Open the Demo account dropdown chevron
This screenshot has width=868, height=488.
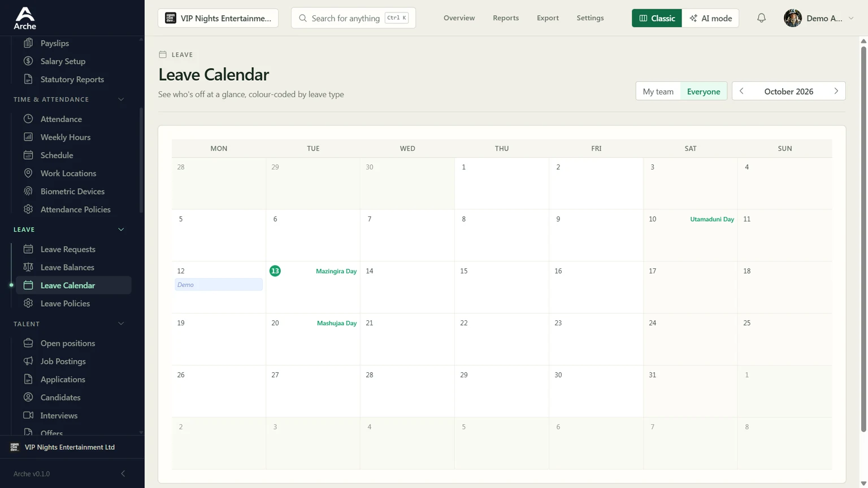pyautogui.click(x=851, y=18)
